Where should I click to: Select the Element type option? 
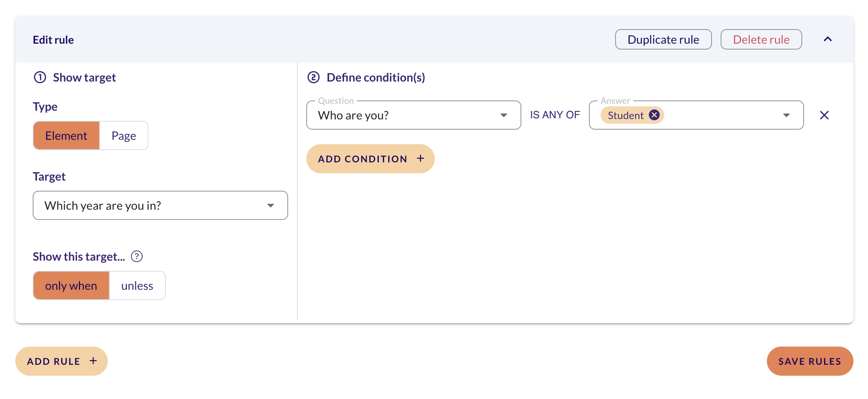[x=66, y=135]
